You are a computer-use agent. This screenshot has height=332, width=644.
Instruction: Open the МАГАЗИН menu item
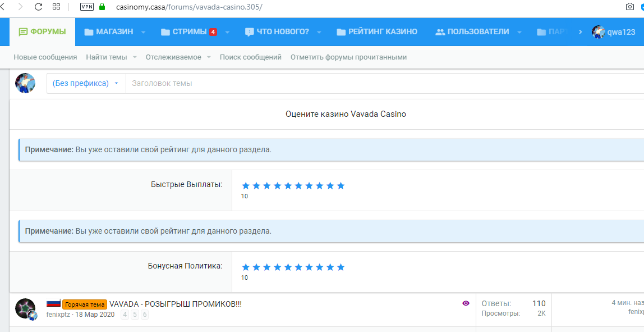pos(109,31)
